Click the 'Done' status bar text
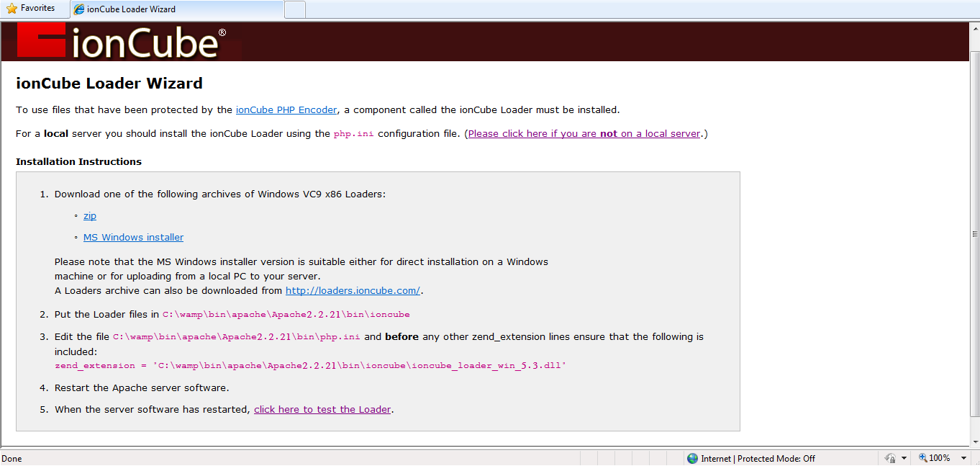The image size is (980, 466). pos(12,459)
